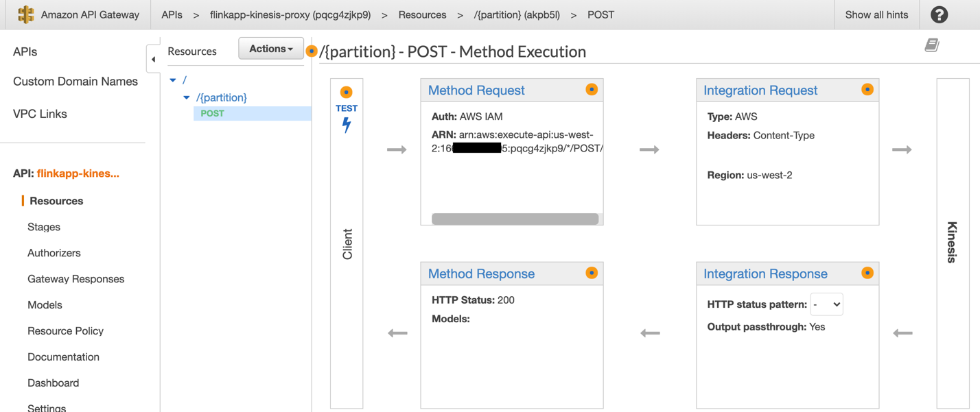Click POST in the breadcrumb
The image size is (980, 412).
(600, 14)
